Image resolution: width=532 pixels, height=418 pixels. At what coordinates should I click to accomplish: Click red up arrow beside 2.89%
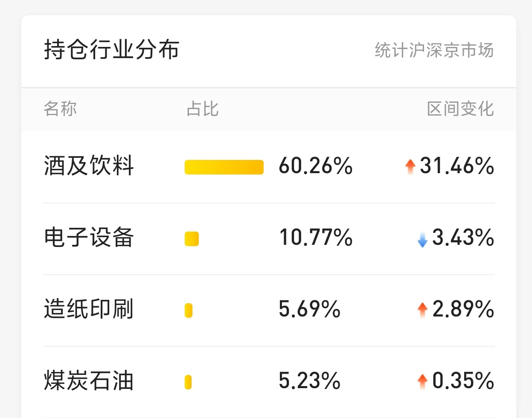click(422, 310)
